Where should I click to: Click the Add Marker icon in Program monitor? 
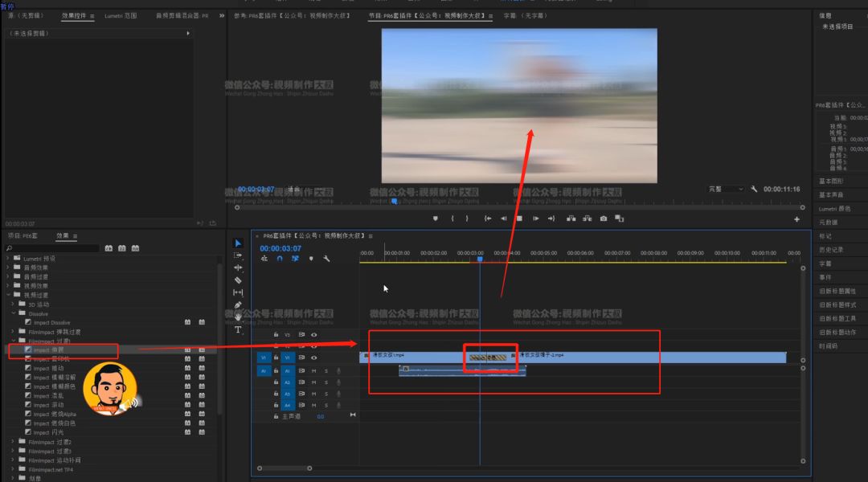(x=436, y=219)
